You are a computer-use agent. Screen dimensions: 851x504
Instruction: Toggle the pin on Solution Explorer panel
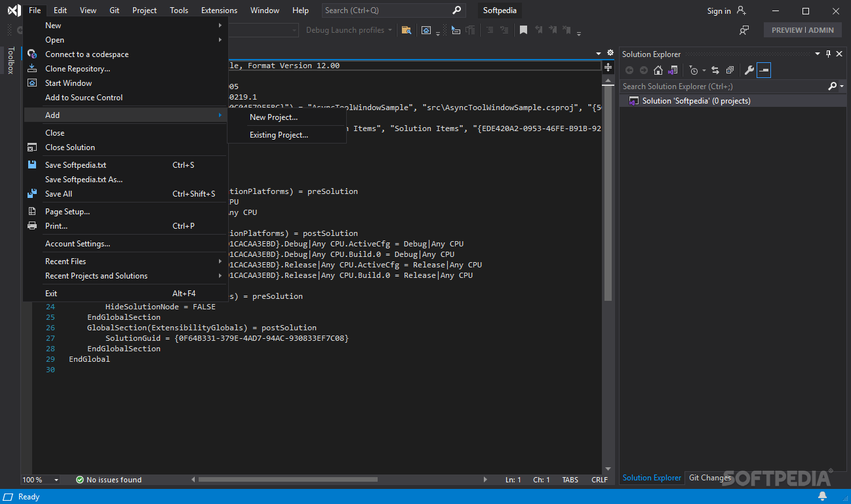click(828, 54)
